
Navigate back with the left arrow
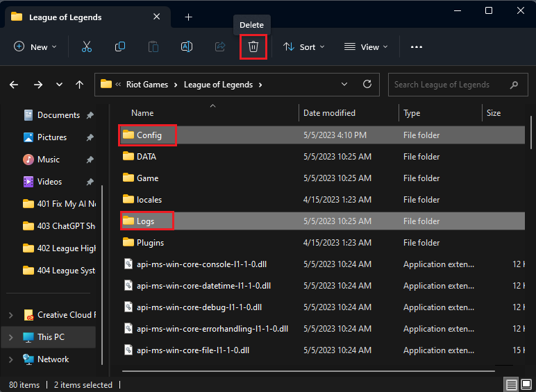click(x=14, y=85)
